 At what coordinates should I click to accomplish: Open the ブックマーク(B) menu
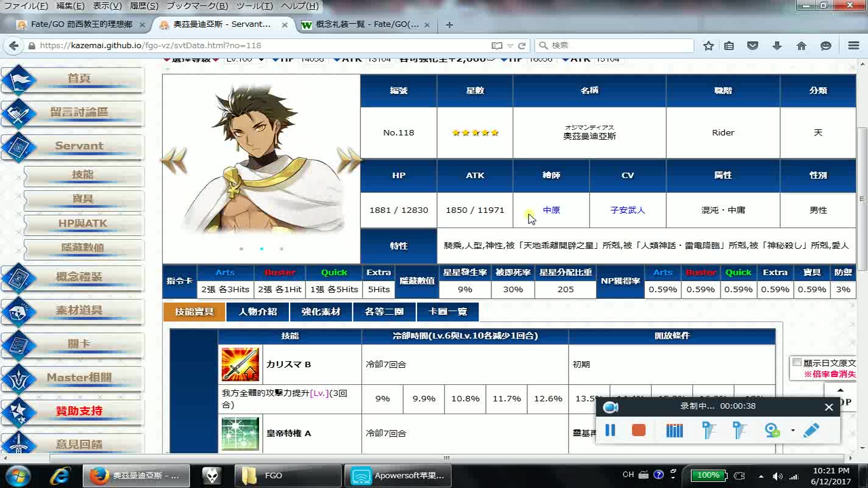coord(197,6)
